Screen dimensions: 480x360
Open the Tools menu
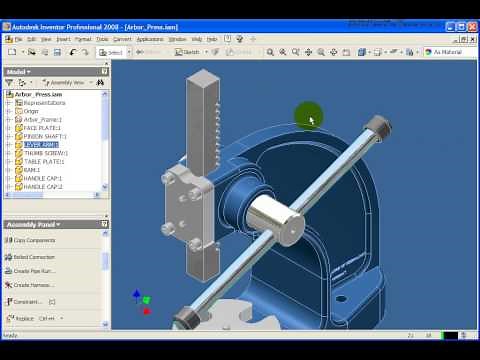point(102,39)
